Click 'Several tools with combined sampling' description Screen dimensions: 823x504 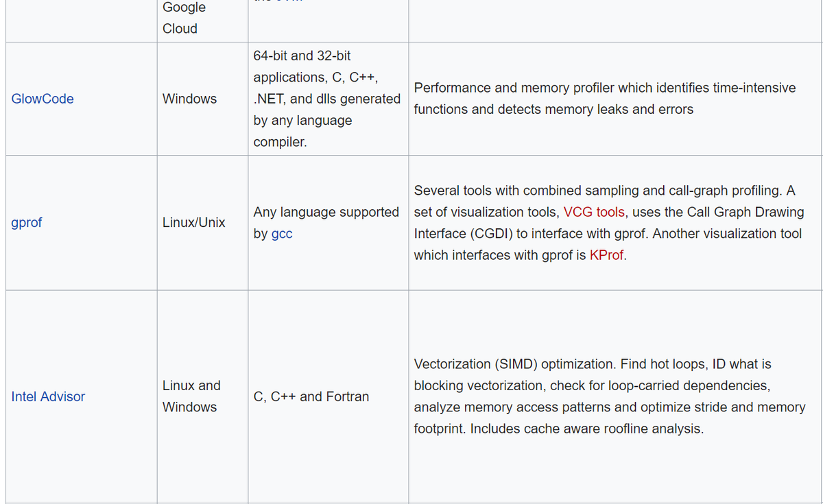tap(609, 223)
